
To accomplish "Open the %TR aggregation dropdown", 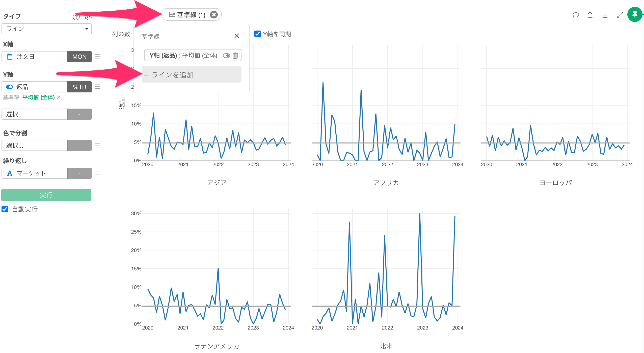I will (79, 87).
